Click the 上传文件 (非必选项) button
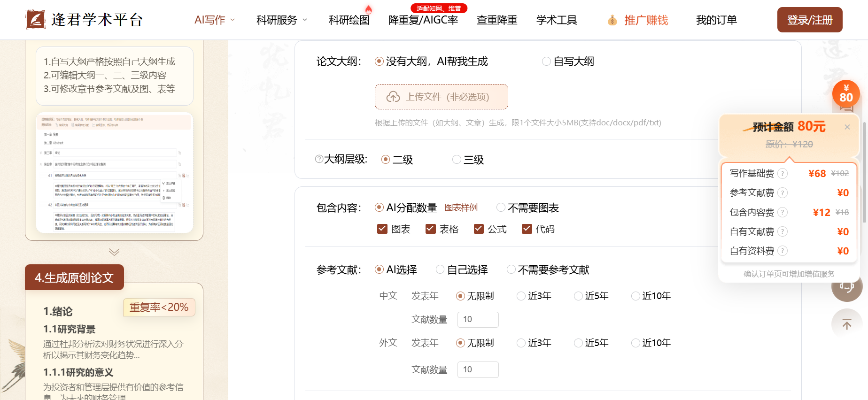The height and width of the screenshot is (400, 868). (442, 97)
